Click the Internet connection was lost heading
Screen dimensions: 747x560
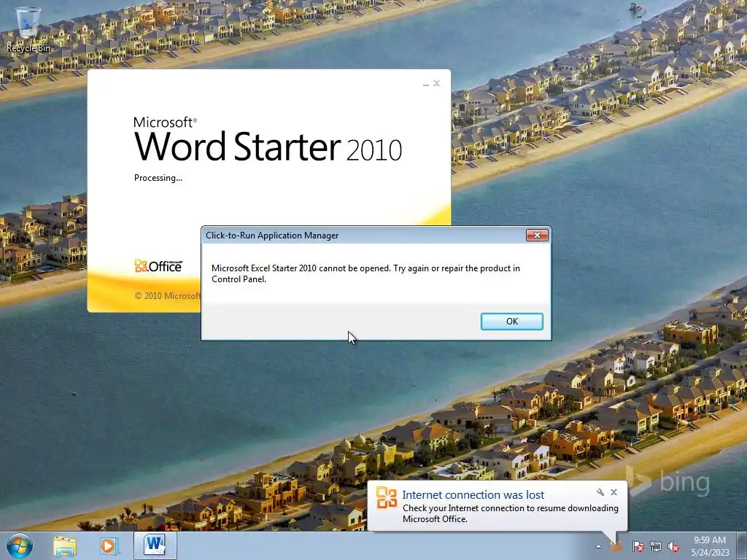point(473,495)
